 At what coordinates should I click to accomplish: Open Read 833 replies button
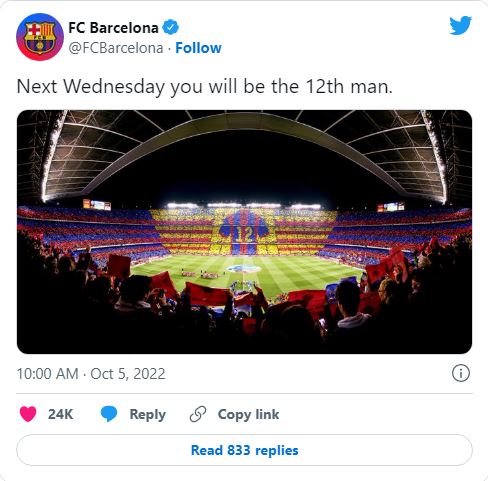[244, 450]
